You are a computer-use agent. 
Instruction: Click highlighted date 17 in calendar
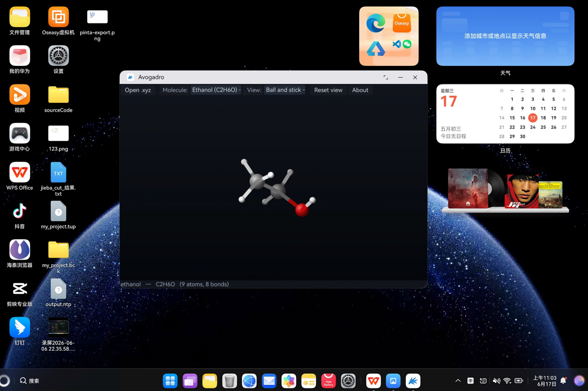point(533,118)
